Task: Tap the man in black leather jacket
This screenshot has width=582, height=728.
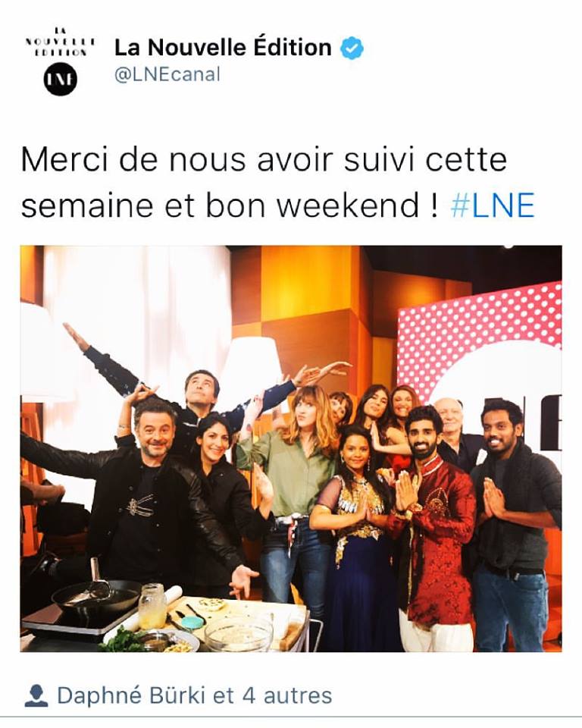Action: click(139, 501)
